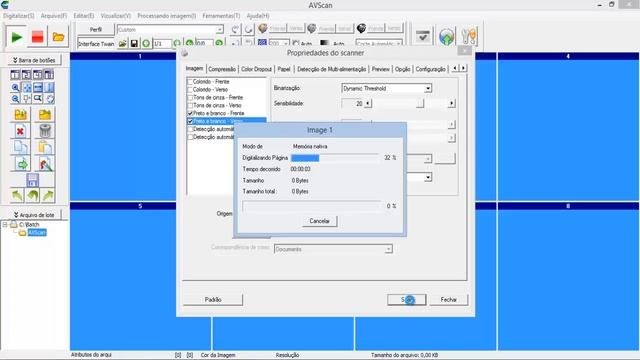Open the Binarização Dynamic Threshold dropdown
This screenshot has width=640, height=360.
386,88
